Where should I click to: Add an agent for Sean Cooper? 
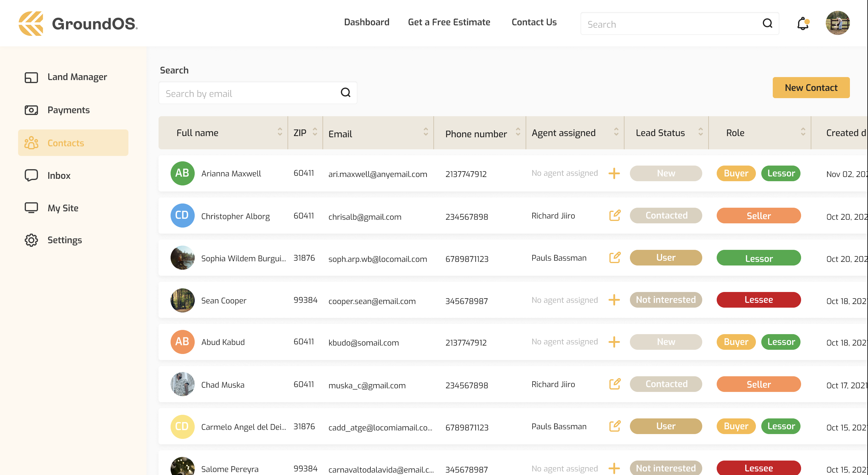(614, 300)
